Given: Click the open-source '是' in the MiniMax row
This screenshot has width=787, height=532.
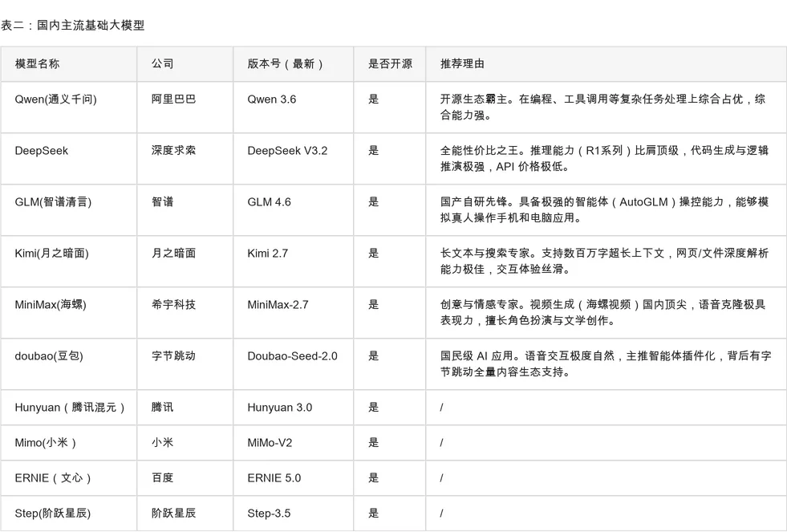Looking at the screenshot, I should click(373, 304).
